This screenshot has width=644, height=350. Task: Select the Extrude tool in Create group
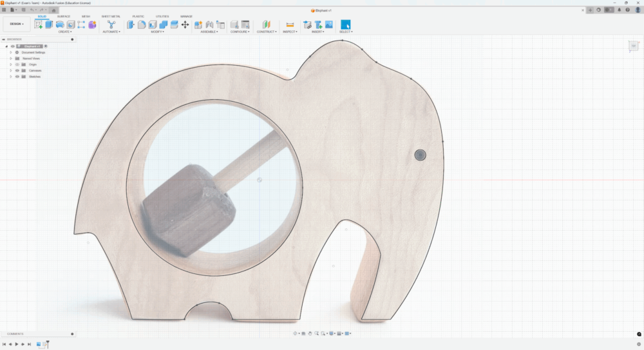[x=49, y=24]
